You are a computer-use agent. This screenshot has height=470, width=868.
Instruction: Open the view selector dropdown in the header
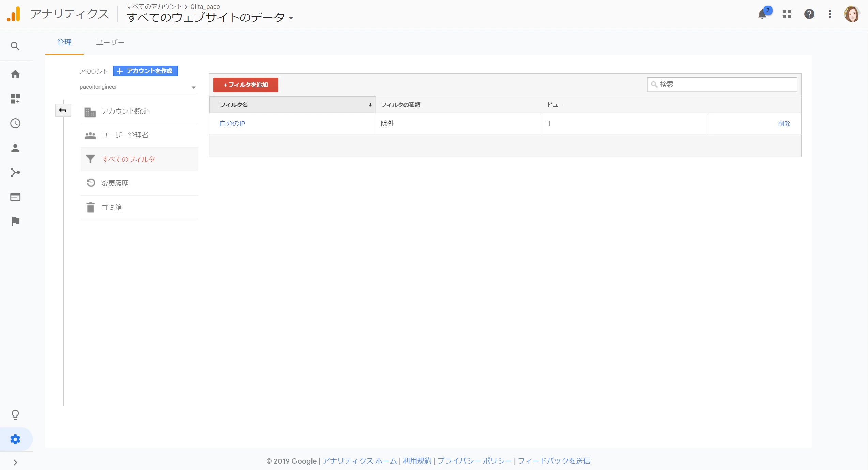coord(210,17)
